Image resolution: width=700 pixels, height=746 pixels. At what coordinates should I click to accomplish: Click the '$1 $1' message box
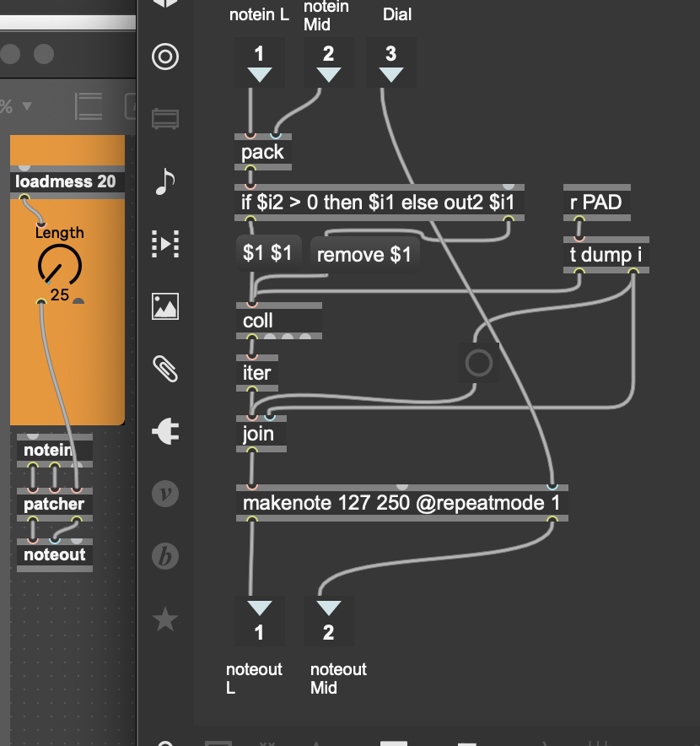(268, 253)
